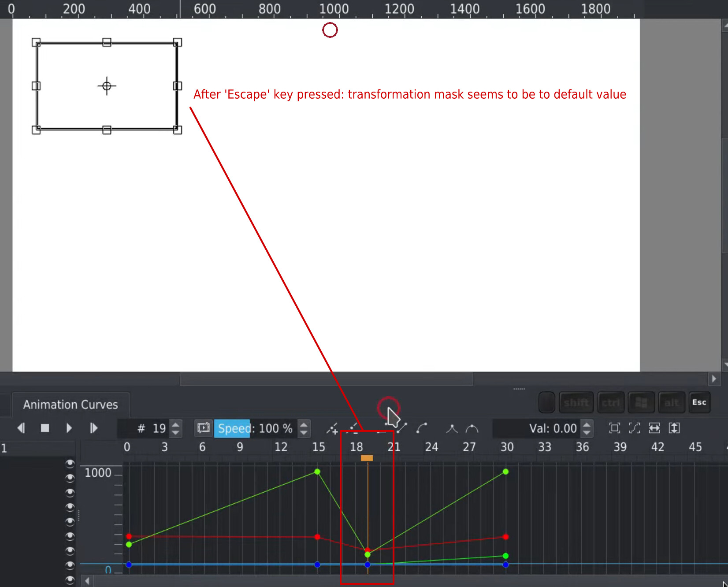Click the top-right transform handle
Image resolution: width=728 pixels, height=587 pixels.
[x=177, y=42]
